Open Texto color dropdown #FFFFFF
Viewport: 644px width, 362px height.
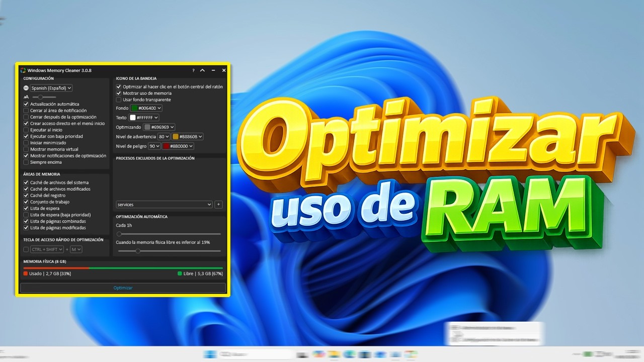[144, 118]
